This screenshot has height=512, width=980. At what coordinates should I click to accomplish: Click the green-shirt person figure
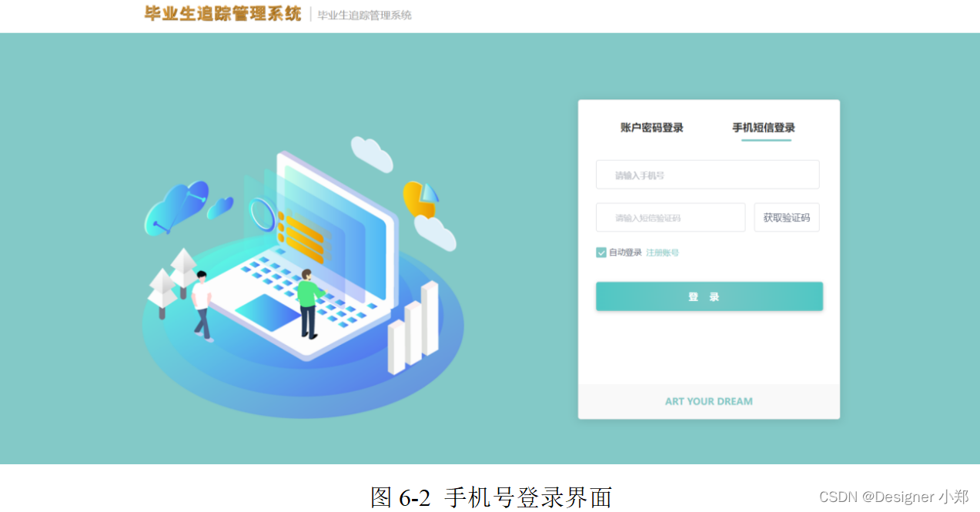pyautogui.click(x=309, y=304)
